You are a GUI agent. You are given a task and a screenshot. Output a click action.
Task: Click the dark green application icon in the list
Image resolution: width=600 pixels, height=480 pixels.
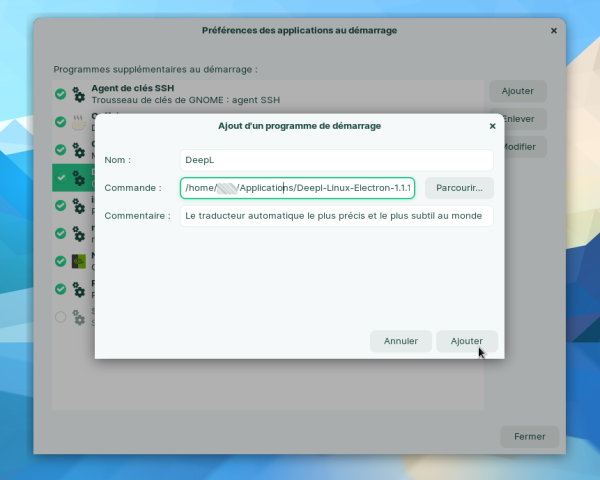[x=79, y=262]
